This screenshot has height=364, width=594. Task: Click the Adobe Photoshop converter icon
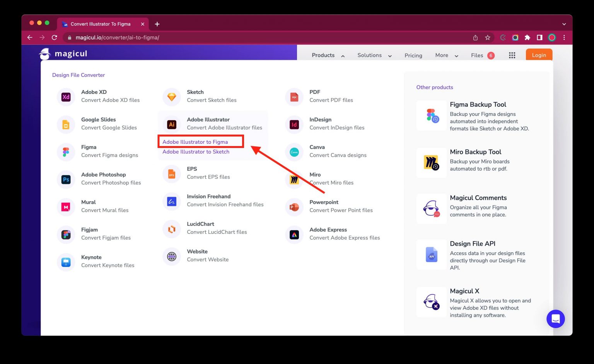(x=66, y=179)
